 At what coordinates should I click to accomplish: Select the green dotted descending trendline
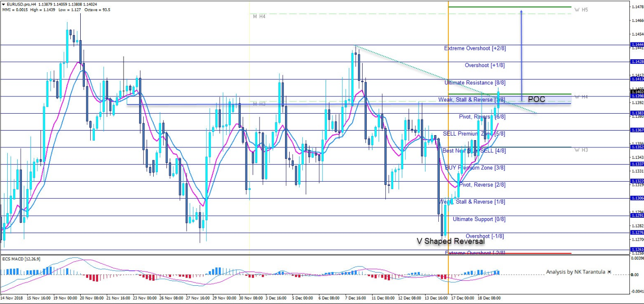[x=446, y=79]
